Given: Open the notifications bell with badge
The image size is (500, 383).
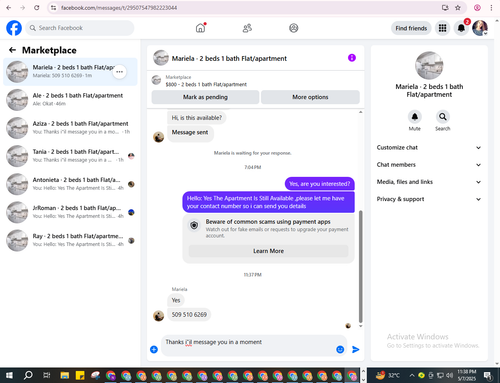Looking at the screenshot, I should (x=461, y=28).
